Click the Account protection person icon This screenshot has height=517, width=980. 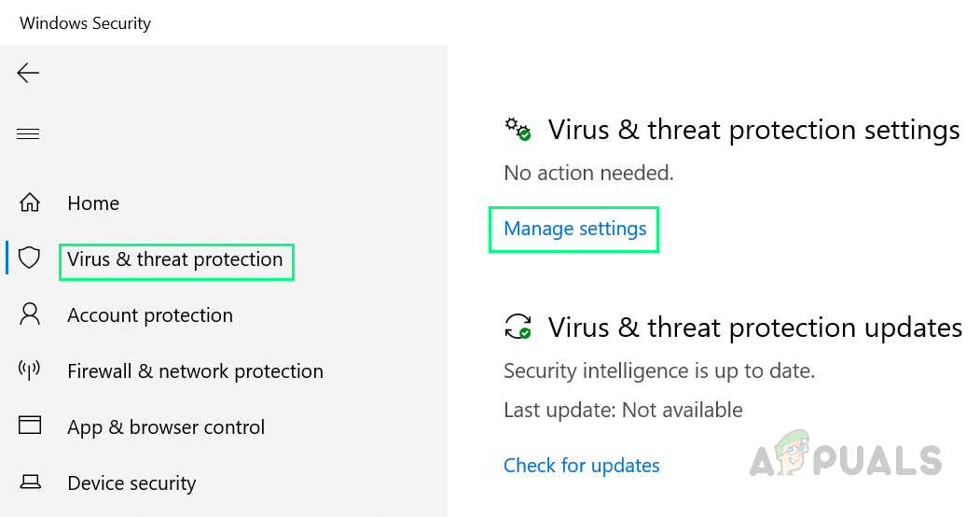[x=30, y=314]
